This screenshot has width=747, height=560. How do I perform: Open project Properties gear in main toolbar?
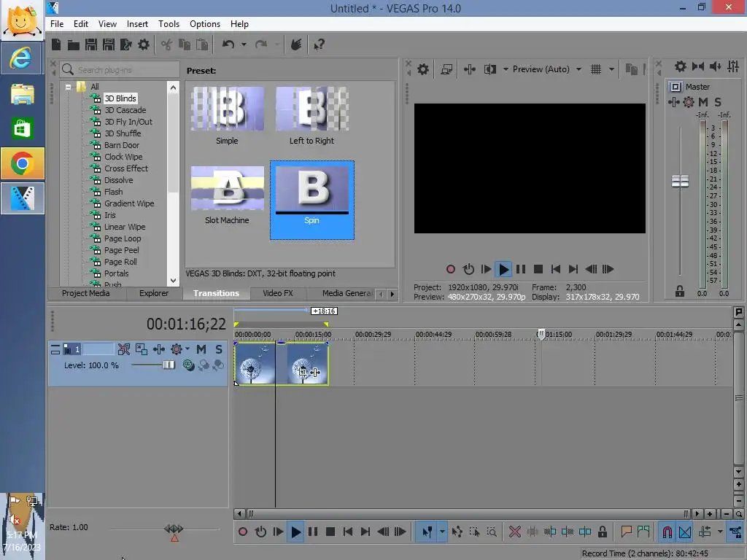point(144,44)
